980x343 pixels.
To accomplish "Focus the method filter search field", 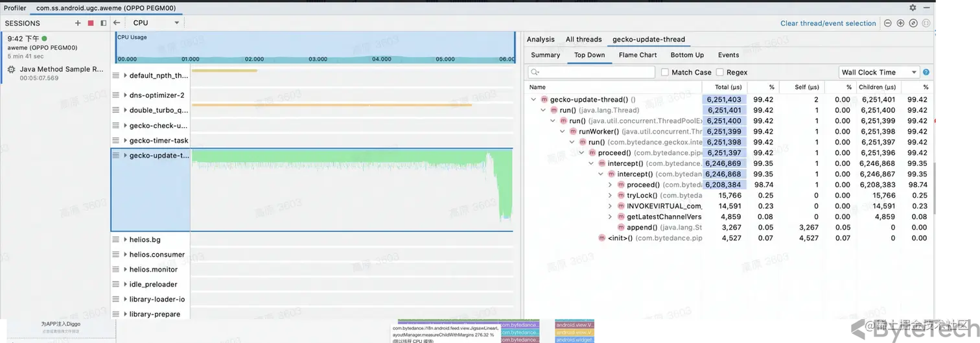I will 591,73.
